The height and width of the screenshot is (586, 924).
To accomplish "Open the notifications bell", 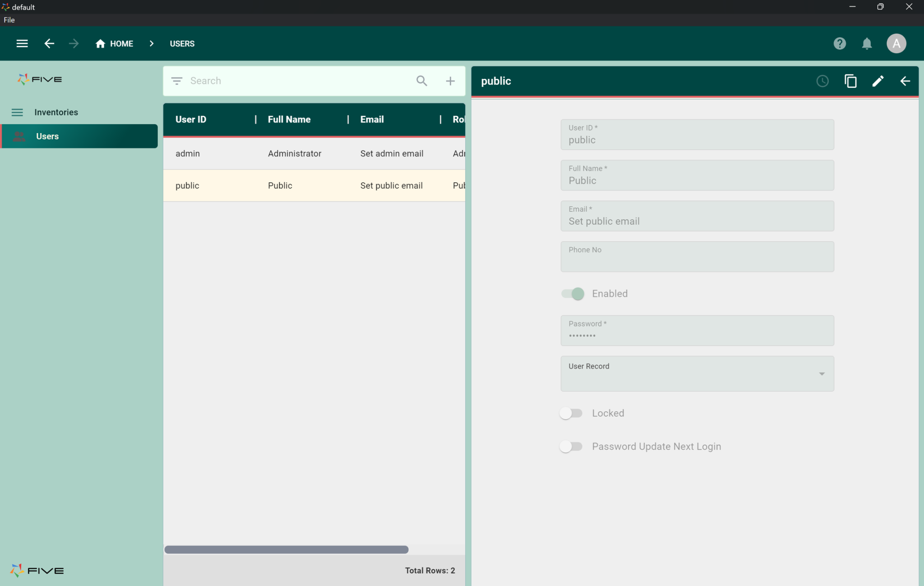I will click(867, 43).
